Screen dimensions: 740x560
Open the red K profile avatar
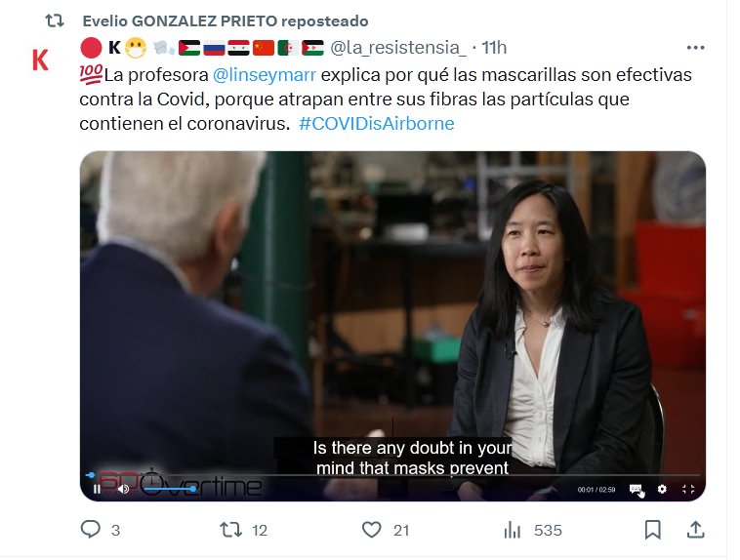click(x=41, y=60)
